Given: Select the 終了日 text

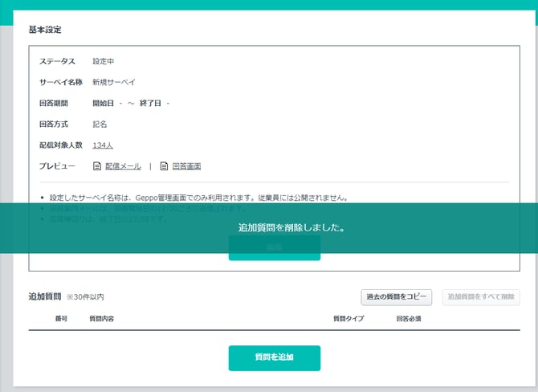Looking at the screenshot, I should tap(150, 104).
